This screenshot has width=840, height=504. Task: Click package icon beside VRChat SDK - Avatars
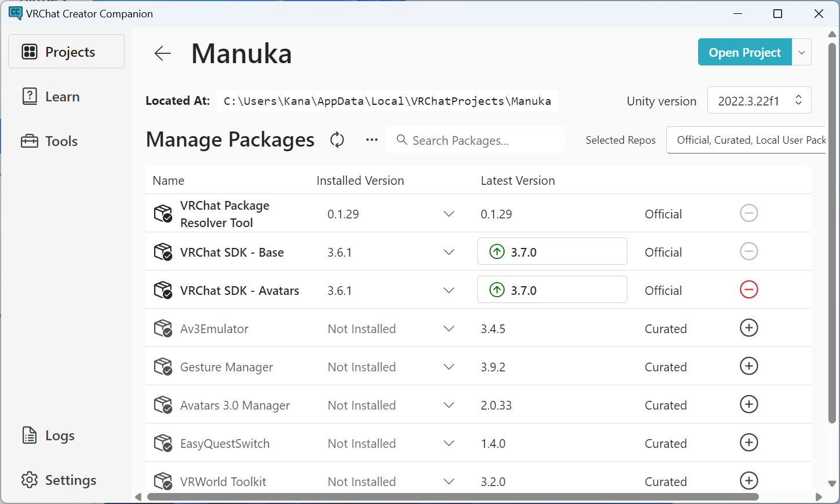163,290
